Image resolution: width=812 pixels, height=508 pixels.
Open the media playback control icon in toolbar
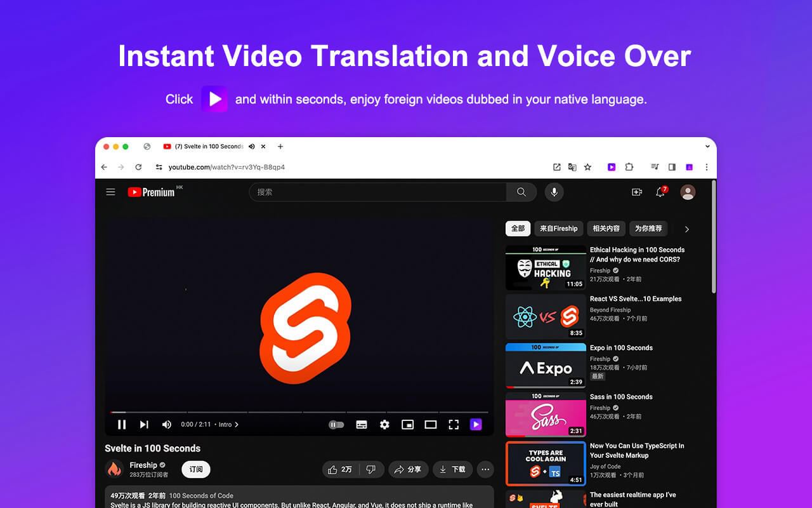(655, 167)
